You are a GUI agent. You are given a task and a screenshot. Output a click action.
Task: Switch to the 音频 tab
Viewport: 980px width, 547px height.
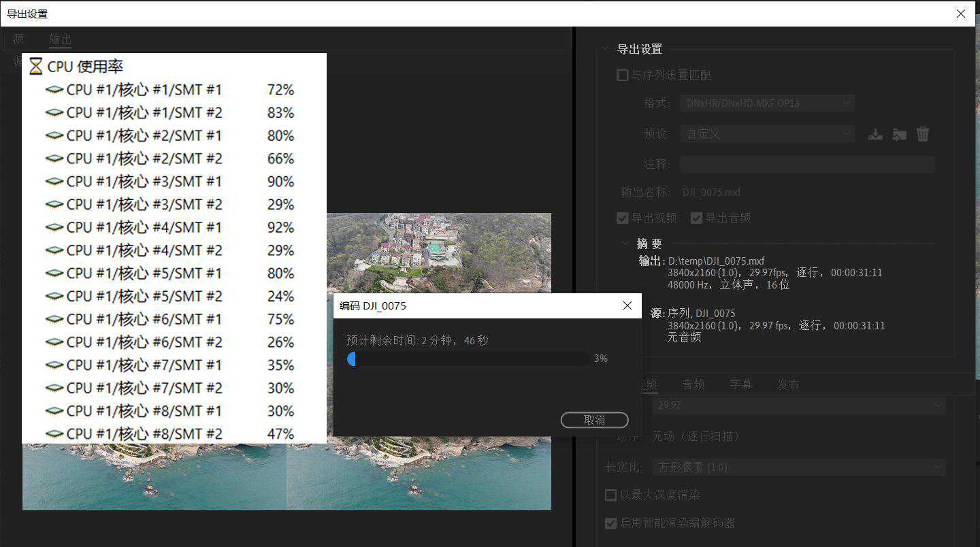(693, 384)
